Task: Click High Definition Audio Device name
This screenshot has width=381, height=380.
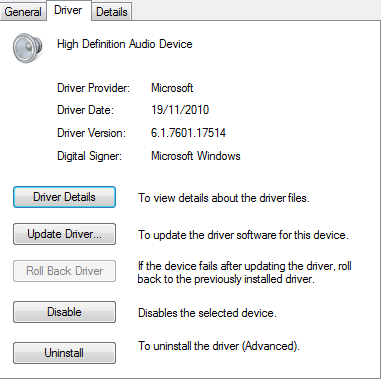Action: pos(125,44)
